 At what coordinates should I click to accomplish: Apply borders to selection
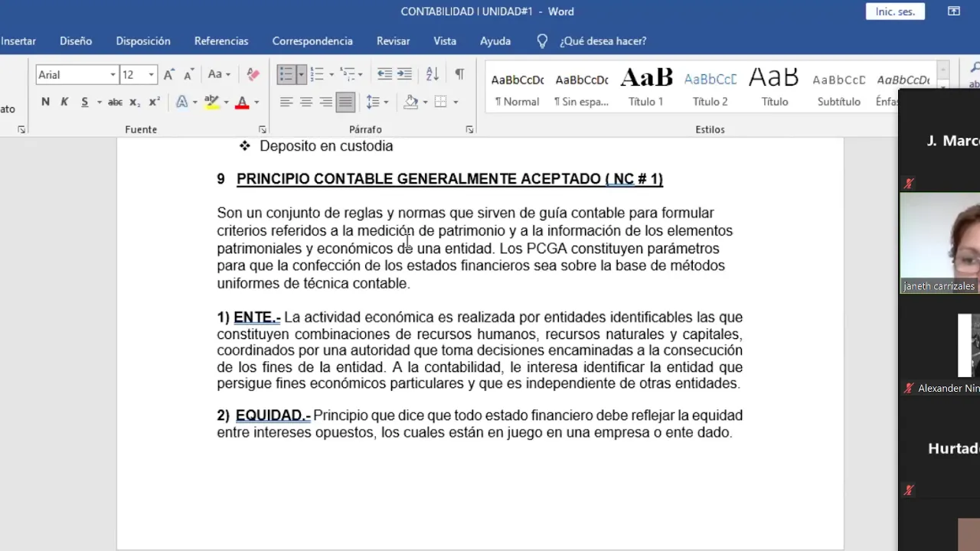(440, 102)
